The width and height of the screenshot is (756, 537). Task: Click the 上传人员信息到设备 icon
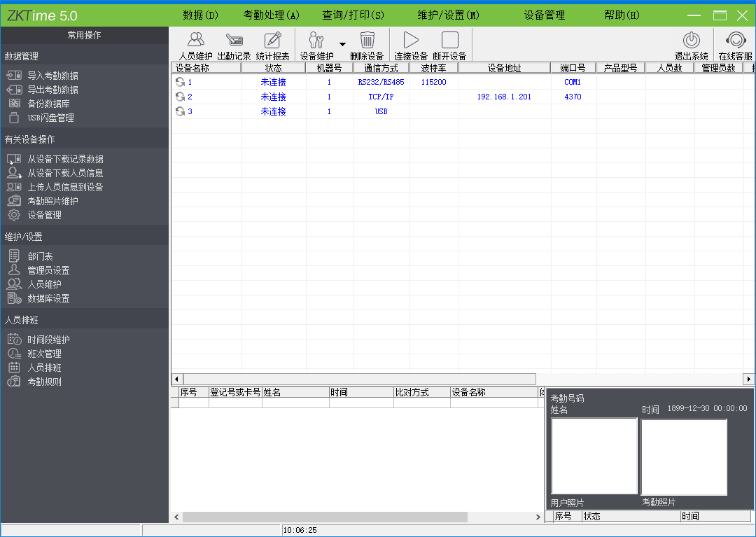coord(15,186)
